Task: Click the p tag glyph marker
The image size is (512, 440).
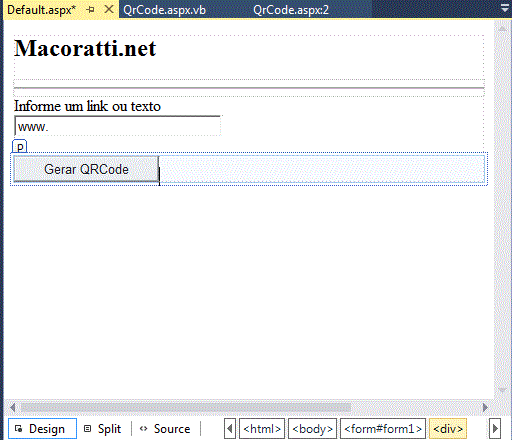Action: coord(20,146)
